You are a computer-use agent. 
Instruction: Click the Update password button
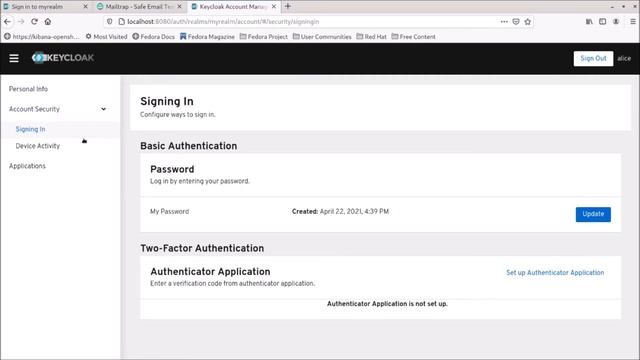[x=593, y=214]
